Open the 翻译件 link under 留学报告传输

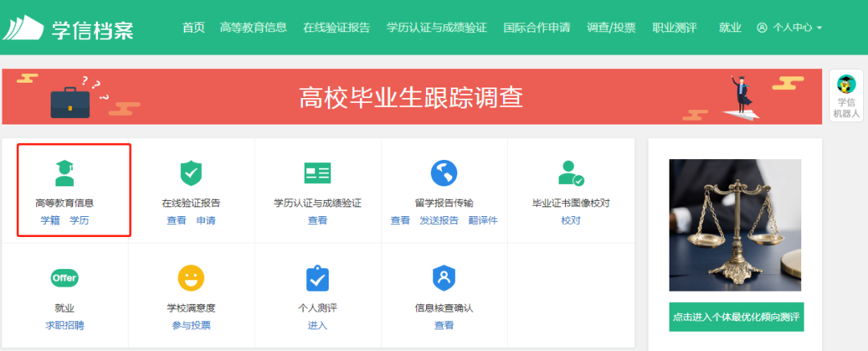pos(482,220)
